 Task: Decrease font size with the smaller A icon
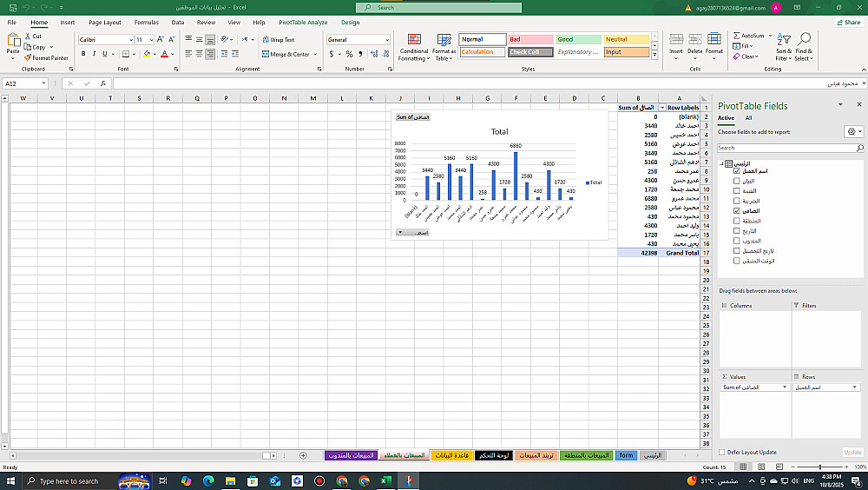point(171,39)
